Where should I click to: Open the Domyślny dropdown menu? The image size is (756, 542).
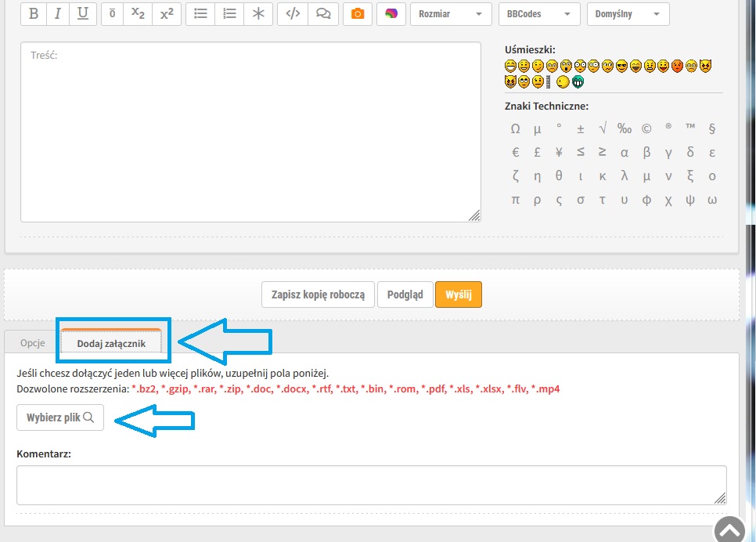pos(628,14)
